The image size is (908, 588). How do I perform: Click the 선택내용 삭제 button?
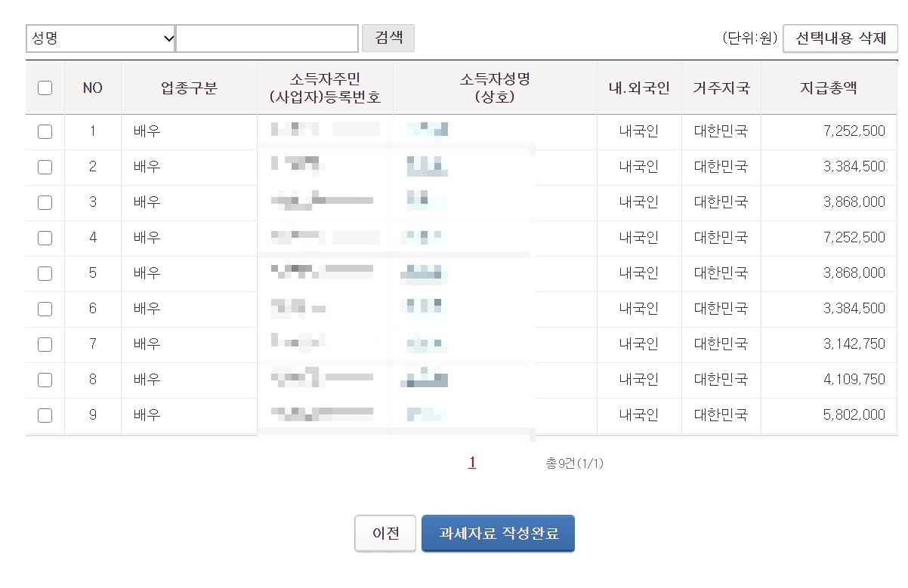(841, 37)
